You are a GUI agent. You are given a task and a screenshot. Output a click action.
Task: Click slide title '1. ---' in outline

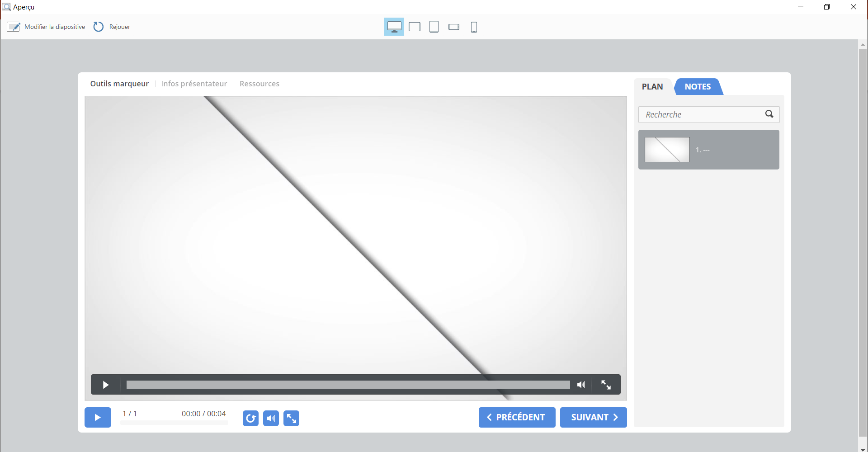703,150
